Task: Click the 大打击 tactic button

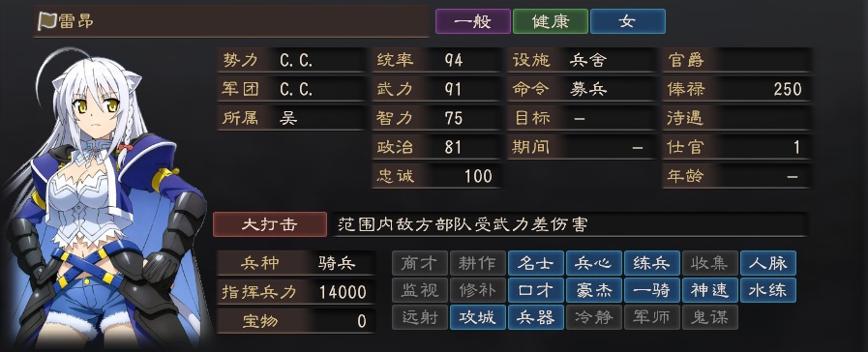Action: pos(270,224)
